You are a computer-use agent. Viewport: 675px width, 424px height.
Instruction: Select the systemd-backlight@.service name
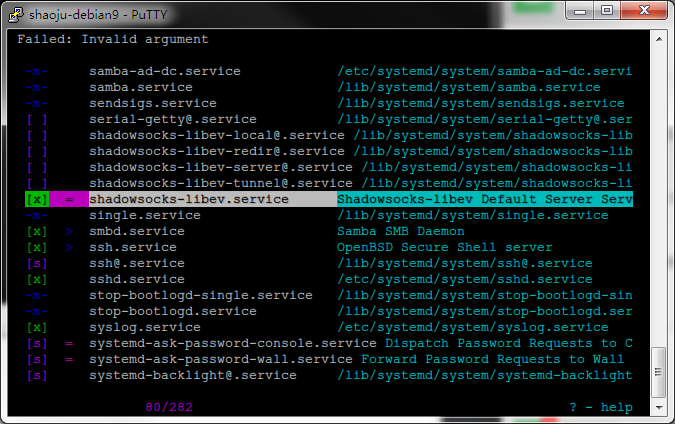193,375
